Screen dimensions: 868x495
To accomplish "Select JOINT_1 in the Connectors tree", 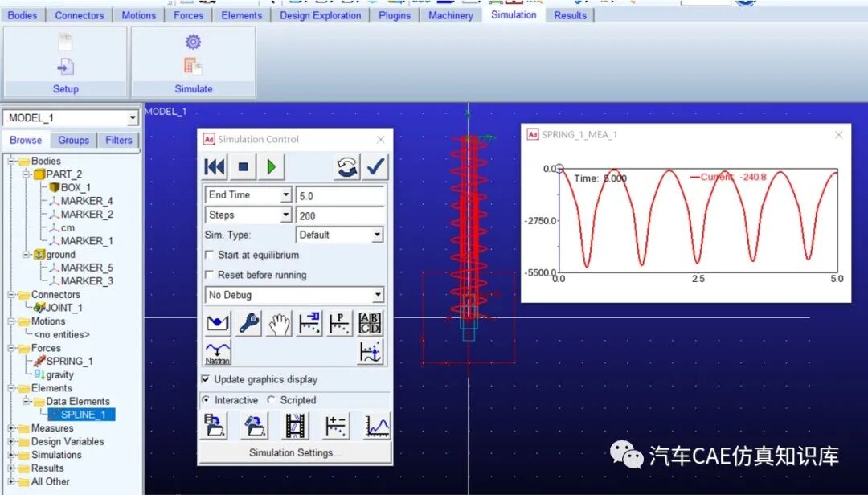I will [x=63, y=308].
